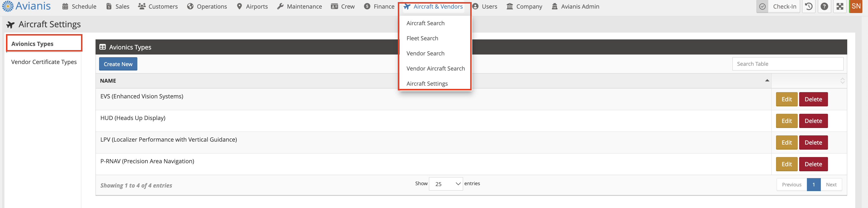Edit the EVS (Enhanced Vision Systems) row
This screenshot has width=868, height=208.
click(x=786, y=99)
